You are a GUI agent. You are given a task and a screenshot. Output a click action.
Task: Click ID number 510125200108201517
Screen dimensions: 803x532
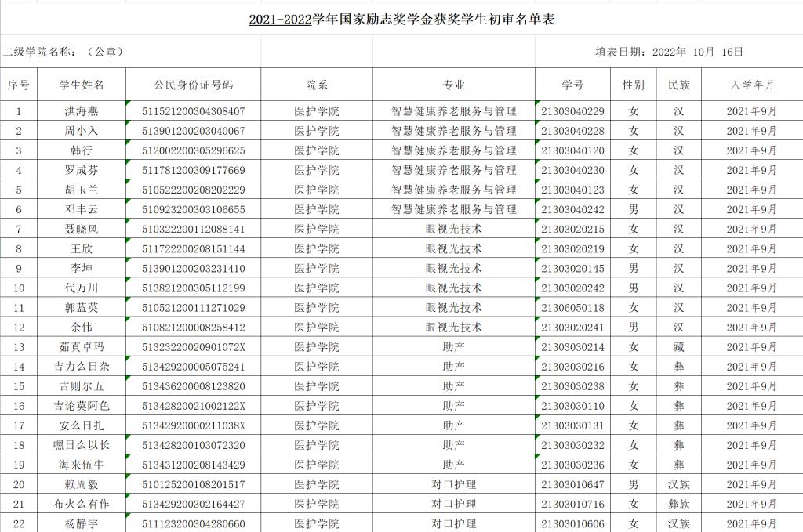coord(194,484)
